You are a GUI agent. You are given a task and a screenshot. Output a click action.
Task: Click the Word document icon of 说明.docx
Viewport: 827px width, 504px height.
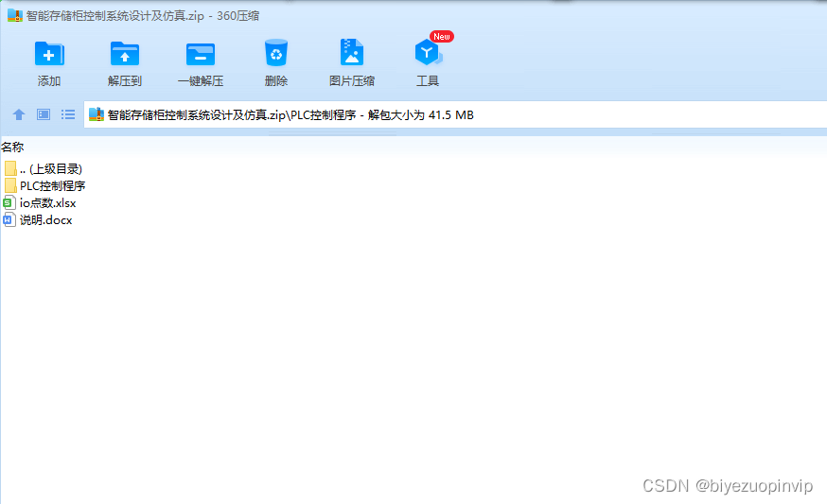point(9,220)
